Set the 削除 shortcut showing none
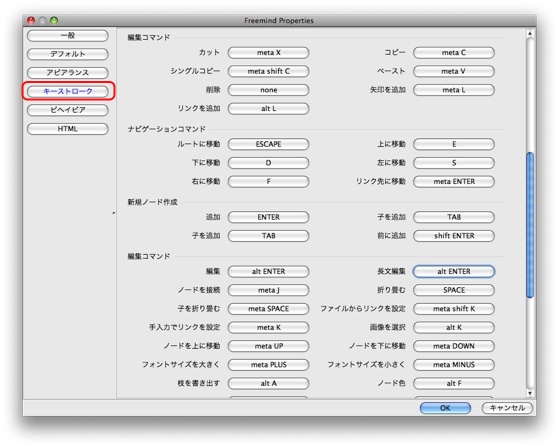559x447 pixels. point(268,90)
